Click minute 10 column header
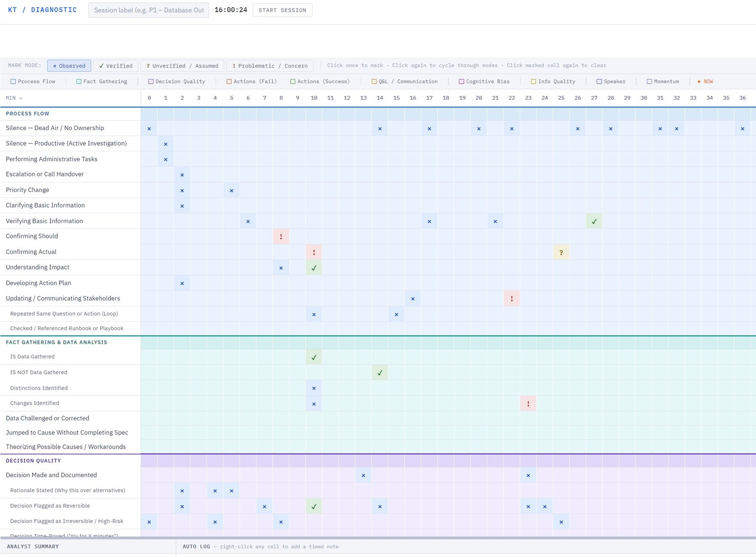Image resolution: width=756 pixels, height=557 pixels. (x=314, y=98)
